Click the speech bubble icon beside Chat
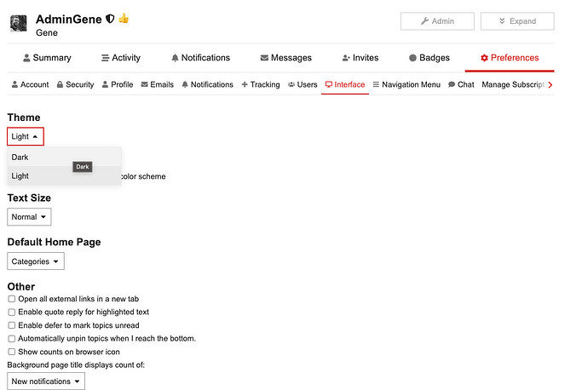Screen dimensions: 588x390 (x=452, y=84)
